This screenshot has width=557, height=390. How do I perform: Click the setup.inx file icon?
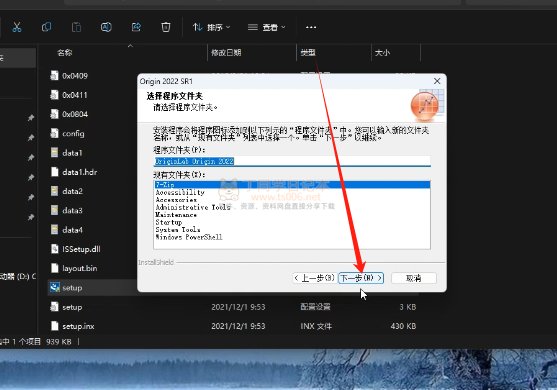54,326
